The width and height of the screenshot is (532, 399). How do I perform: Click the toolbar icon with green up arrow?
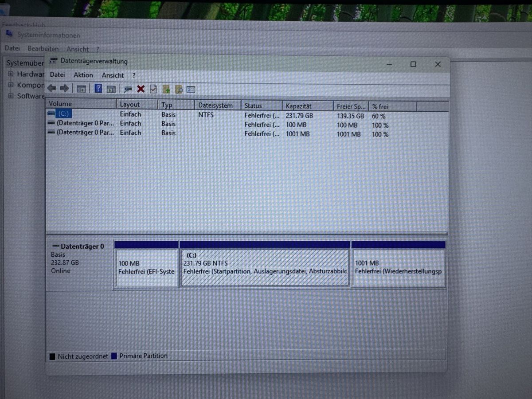click(166, 89)
